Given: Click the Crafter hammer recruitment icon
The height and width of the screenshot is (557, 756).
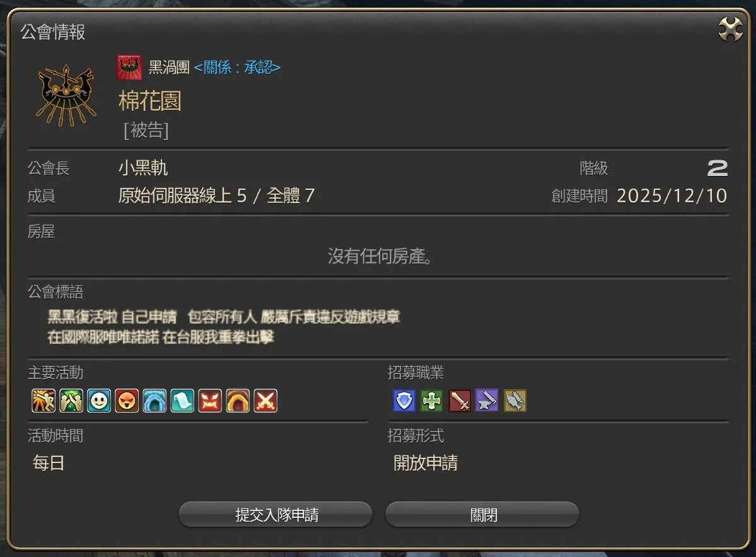Looking at the screenshot, I should point(487,401).
